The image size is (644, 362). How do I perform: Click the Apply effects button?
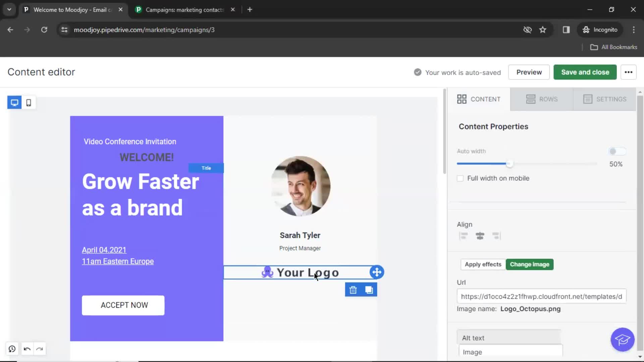(483, 264)
